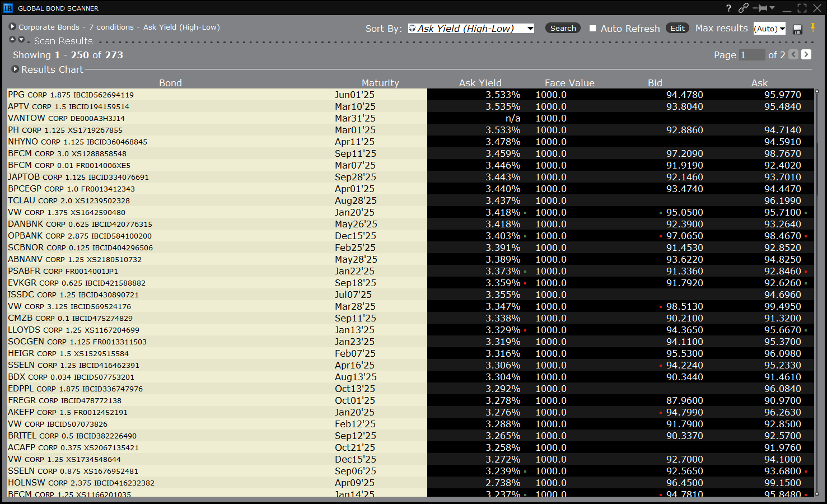
Task: Click the 87.9600 bid price cell
Action: point(685,400)
